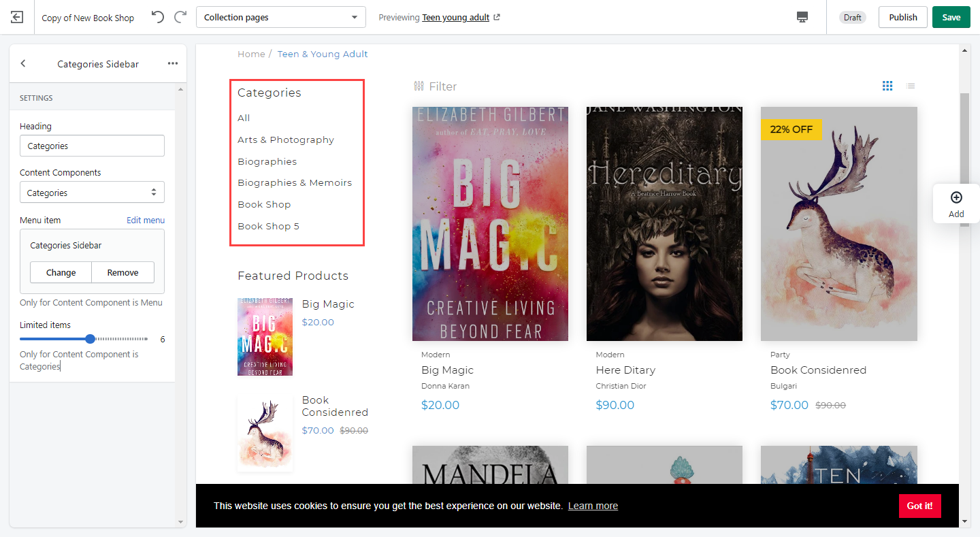Click the Here Ditary product title
The image size is (980, 537).
[625, 370]
